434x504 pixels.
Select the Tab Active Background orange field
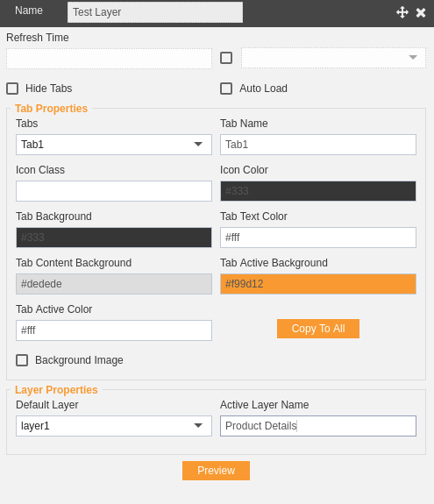[x=318, y=284]
